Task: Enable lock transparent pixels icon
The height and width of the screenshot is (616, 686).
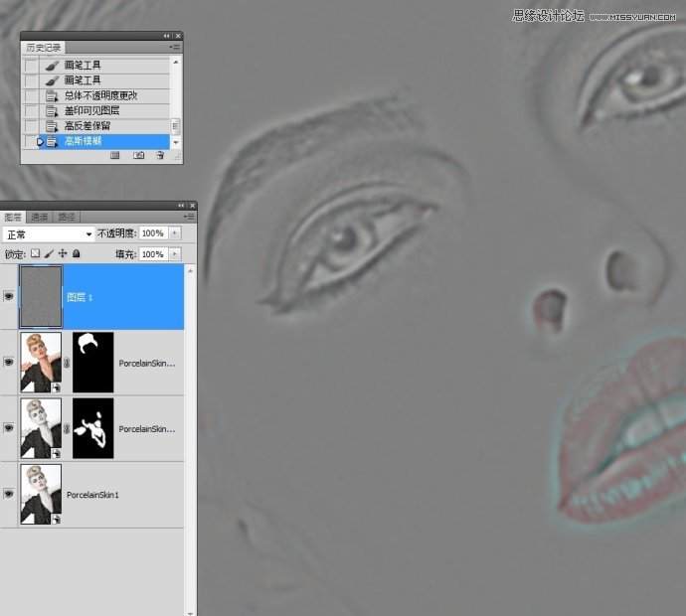Action: (35, 254)
